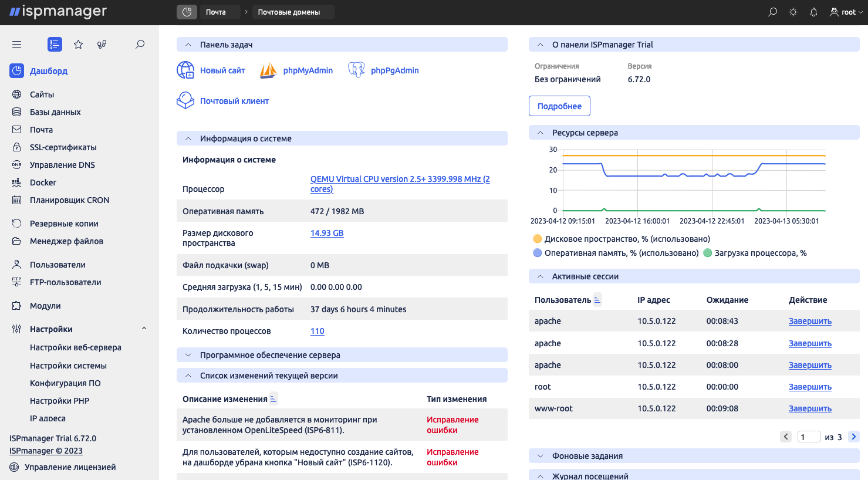Expand the Фоновые задания panel
The width and height of the screenshot is (868, 480).
[x=540, y=456]
